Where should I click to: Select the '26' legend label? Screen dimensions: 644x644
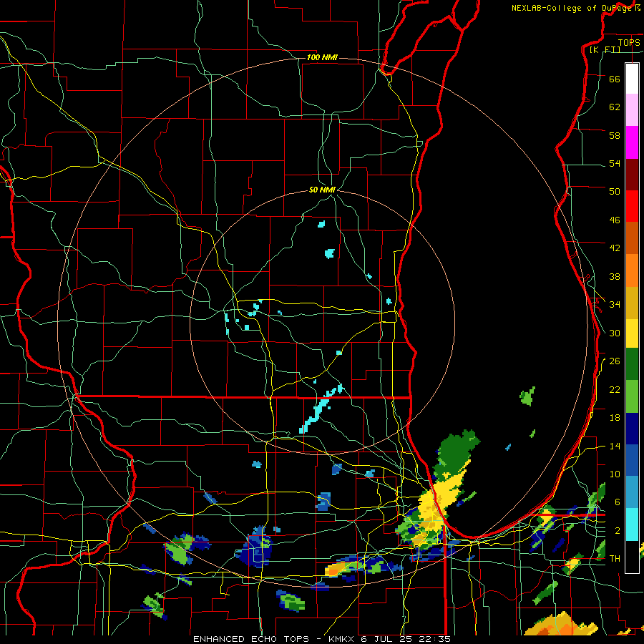(615, 361)
